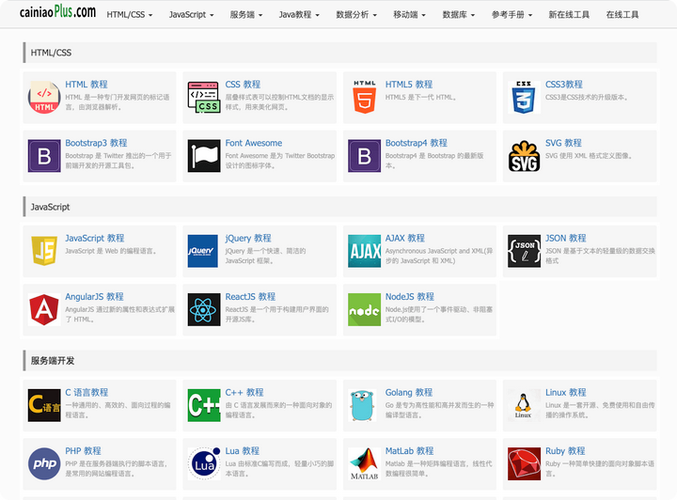Screen dimensions: 677x500
Task: Click the Font Awesome flag icon
Action: coord(204,156)
